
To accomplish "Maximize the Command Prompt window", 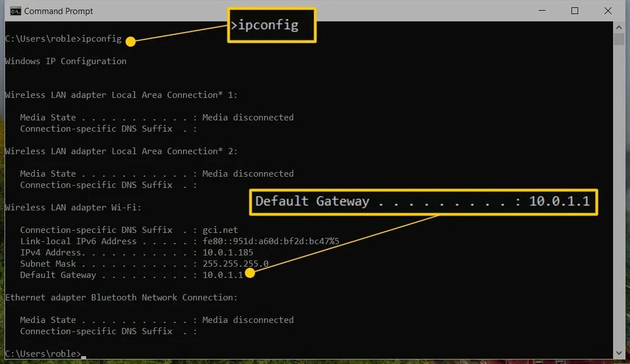I will pos(575,11).
